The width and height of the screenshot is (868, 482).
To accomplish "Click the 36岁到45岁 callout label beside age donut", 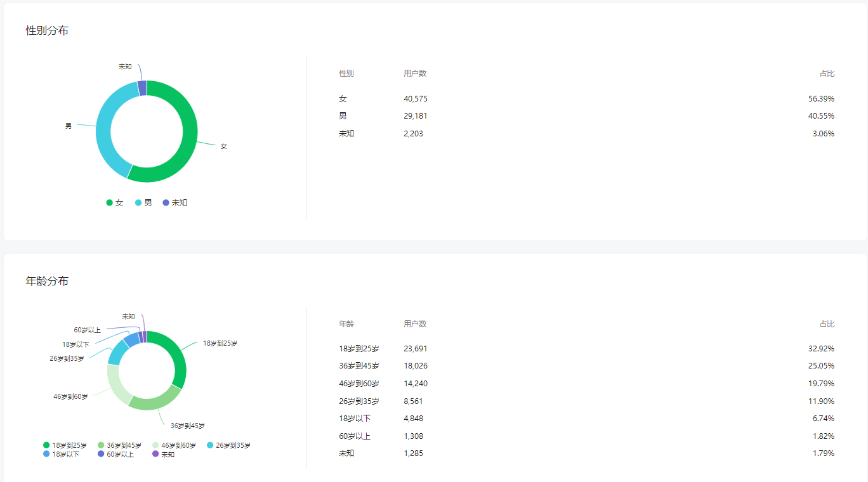I will click(187, 426).
